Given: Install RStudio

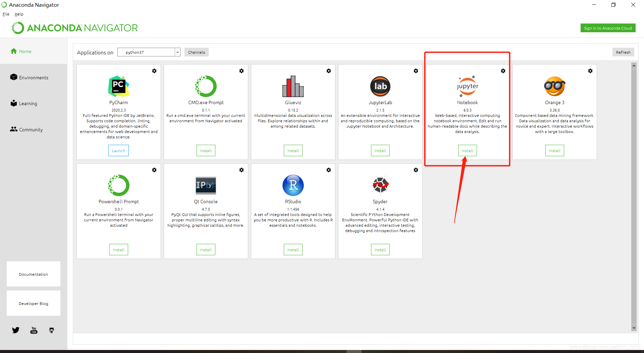Looking at the screenshot, I should click(x=293, y=250).
